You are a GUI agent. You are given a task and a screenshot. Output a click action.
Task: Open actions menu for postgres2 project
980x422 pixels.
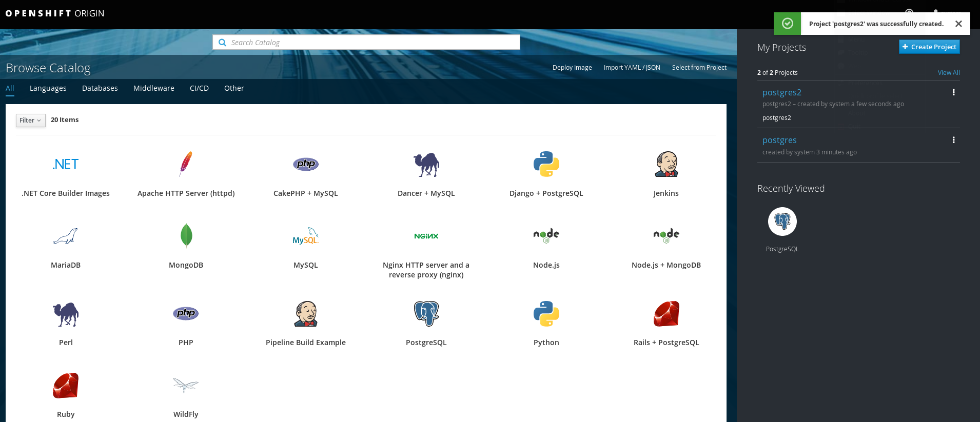(x=954, y=92)
